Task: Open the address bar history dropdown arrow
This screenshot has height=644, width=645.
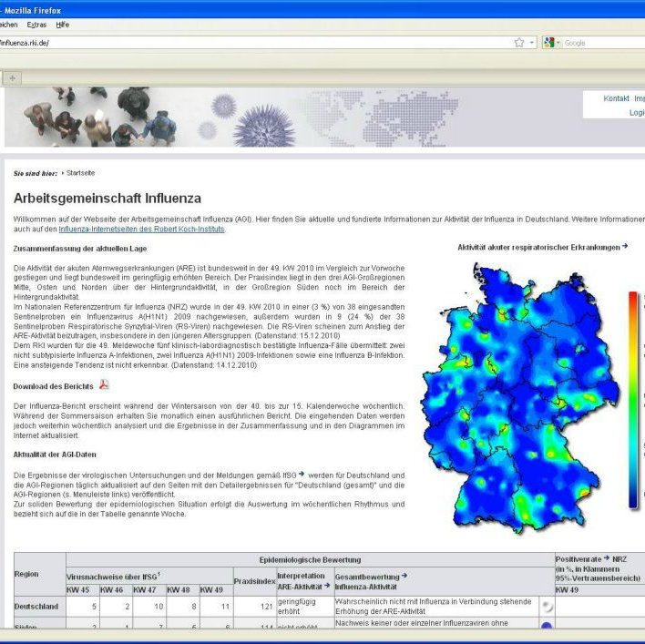Action: point(531,42)
